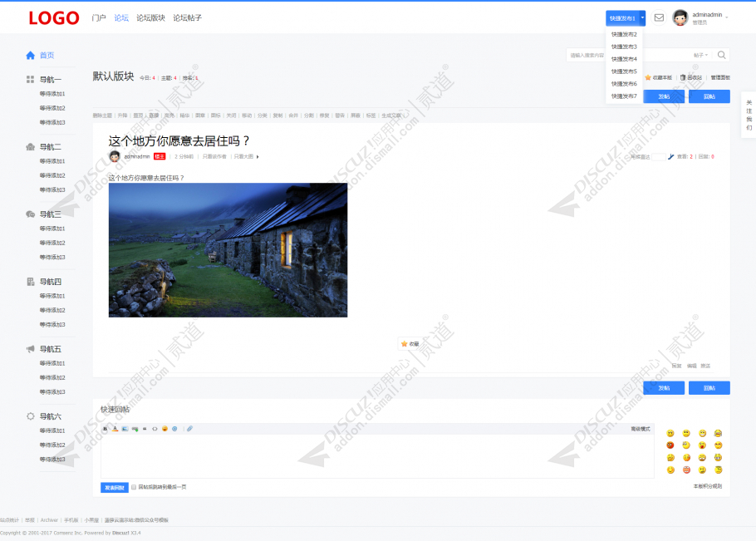This screenshot has width=756, height=541.
Task: Open the 论坛版块 nav item
Action: click(x=151, y=17)
